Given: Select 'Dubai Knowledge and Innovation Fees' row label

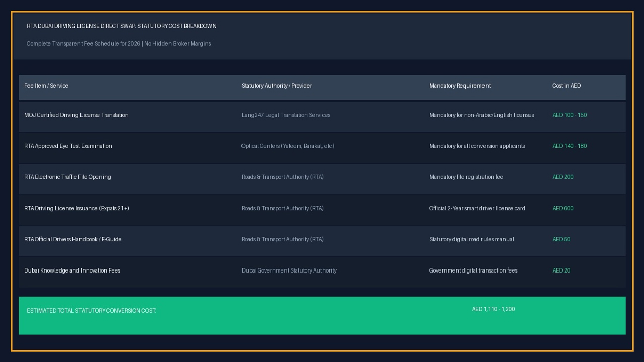Looking at the screenshot, I should [x=72, y=271].
